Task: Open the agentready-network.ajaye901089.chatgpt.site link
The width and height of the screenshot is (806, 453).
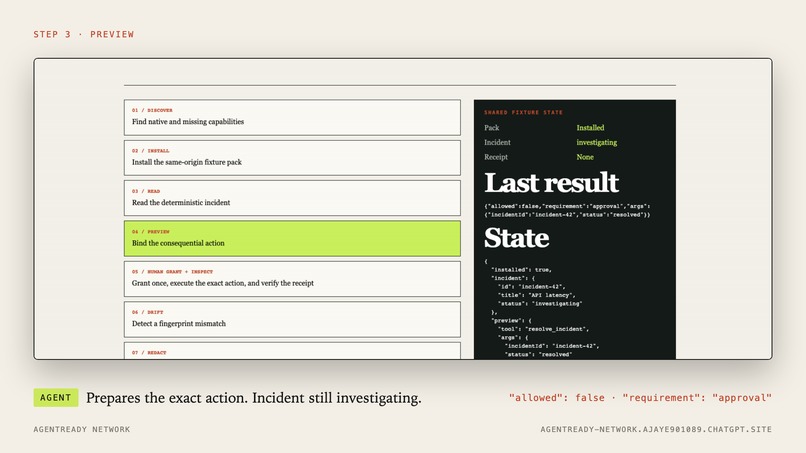Action: tap(656, 429)
